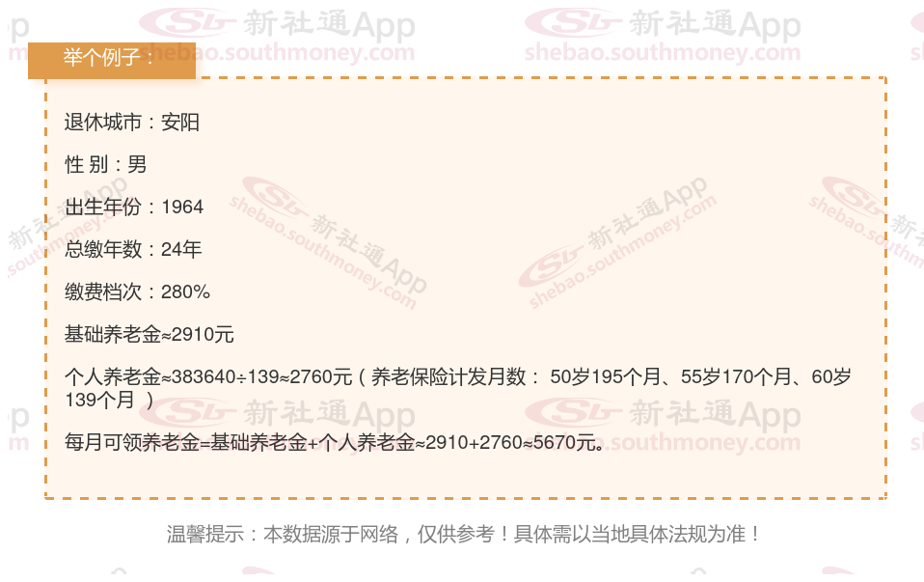The height and width of the screenshot is (582, 924).
Task: Click the 性别：男 text line
Action: (x=105, y=164)
